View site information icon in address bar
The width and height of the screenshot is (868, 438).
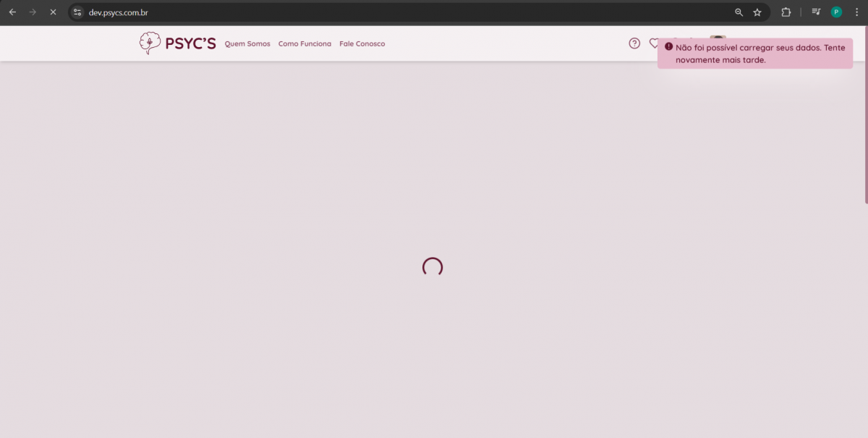click(78, 12)
